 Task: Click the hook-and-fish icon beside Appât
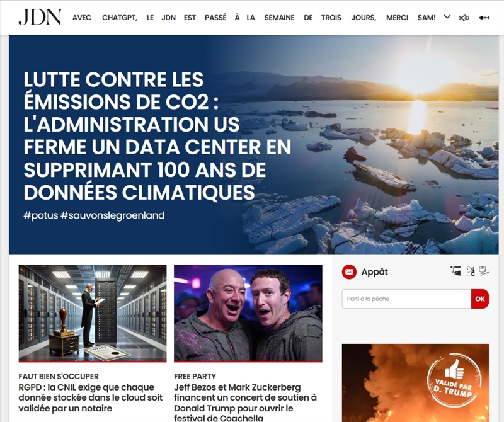tap(455, 271)
